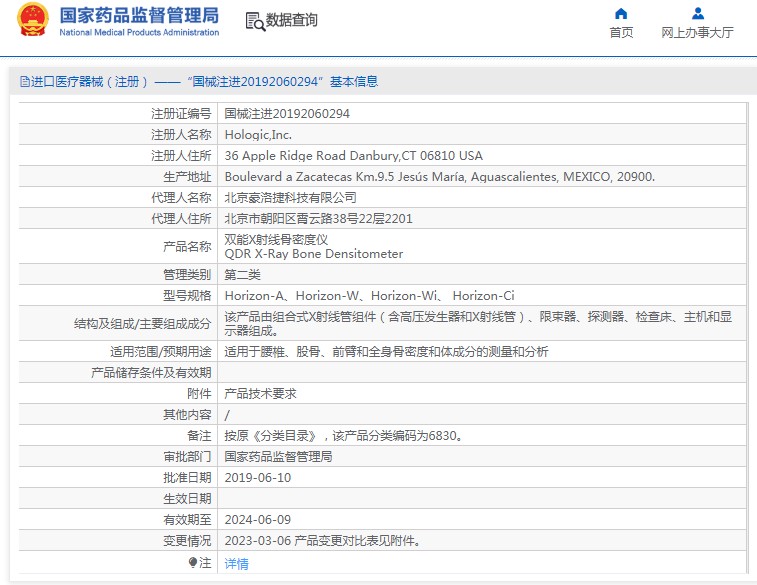Click the 生产地址 row label
The width and height of the screenshot is (757, 585).
[187, 177]
